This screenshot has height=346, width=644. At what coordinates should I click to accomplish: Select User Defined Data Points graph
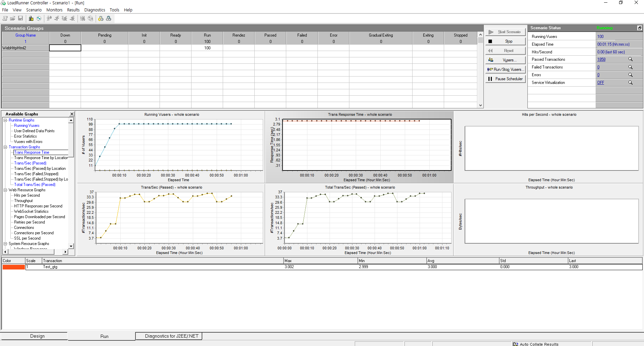pyautogui.click(x=34, y=131)
